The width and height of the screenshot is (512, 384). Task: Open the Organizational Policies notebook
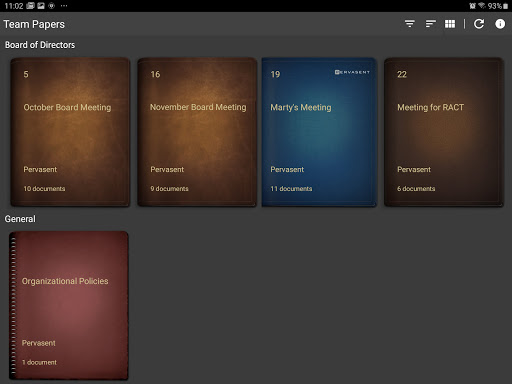click(69, 305)
